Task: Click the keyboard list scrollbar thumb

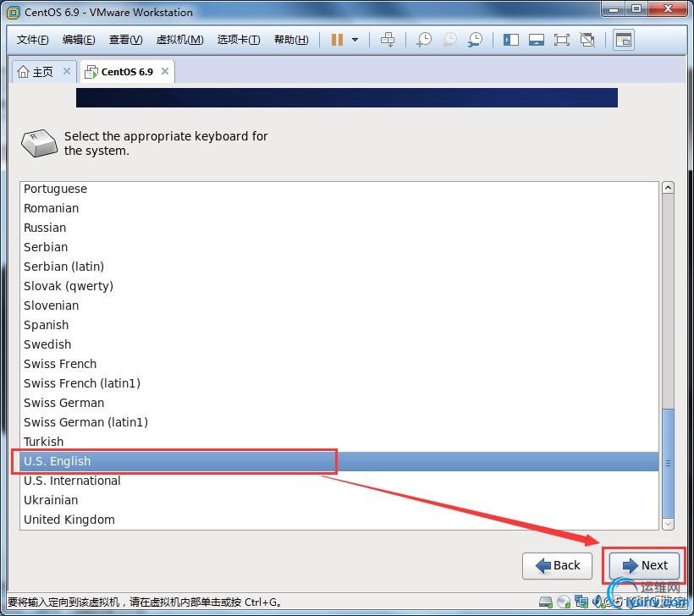Action: pos(668,463)
